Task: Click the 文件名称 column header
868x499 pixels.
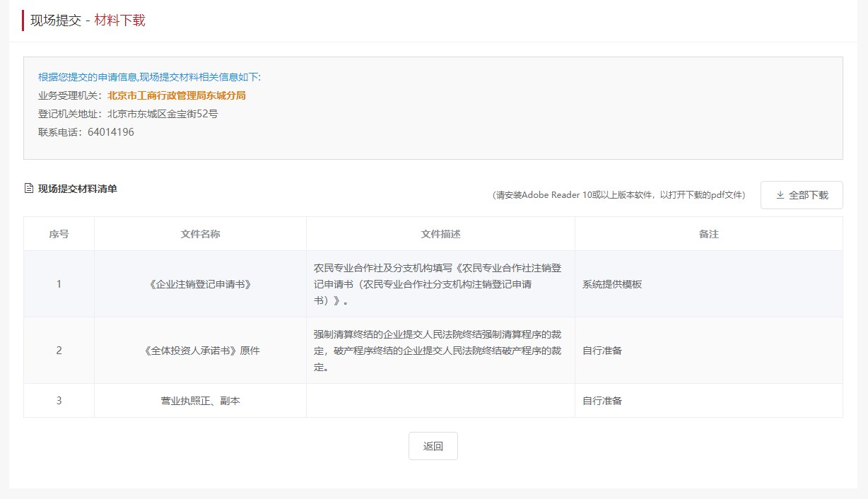Action: point(200,234)
